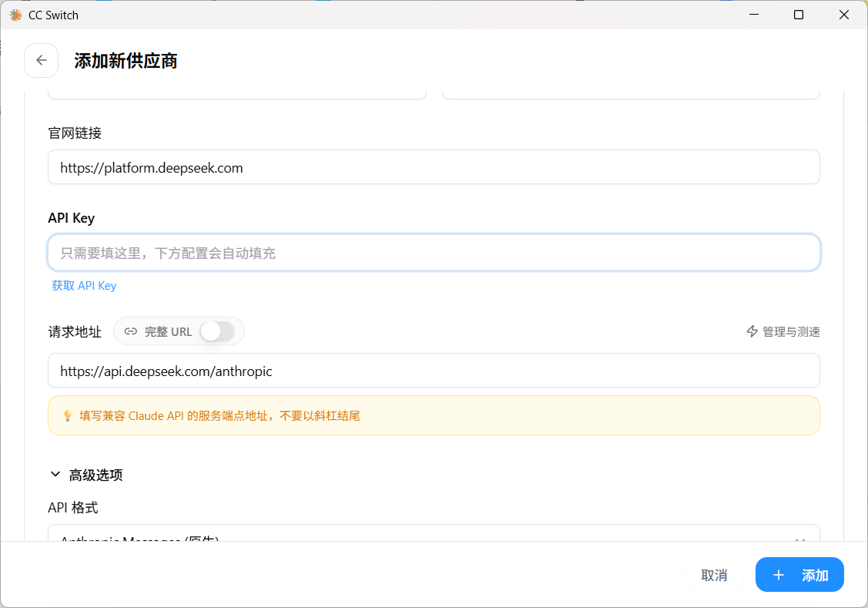Click the 请求地址 label
Screen dimensions: 868x608
coord(75,331)
